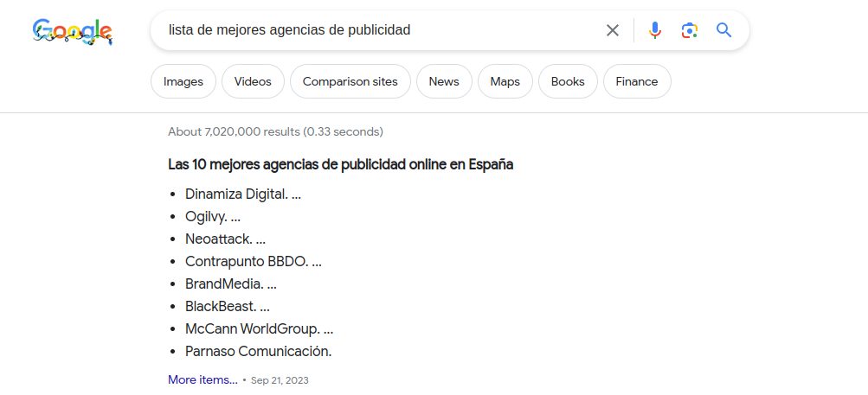The height and width of the screenshot is (395, 868).
Task: Select the Videos filter chip
Action: 253,82
